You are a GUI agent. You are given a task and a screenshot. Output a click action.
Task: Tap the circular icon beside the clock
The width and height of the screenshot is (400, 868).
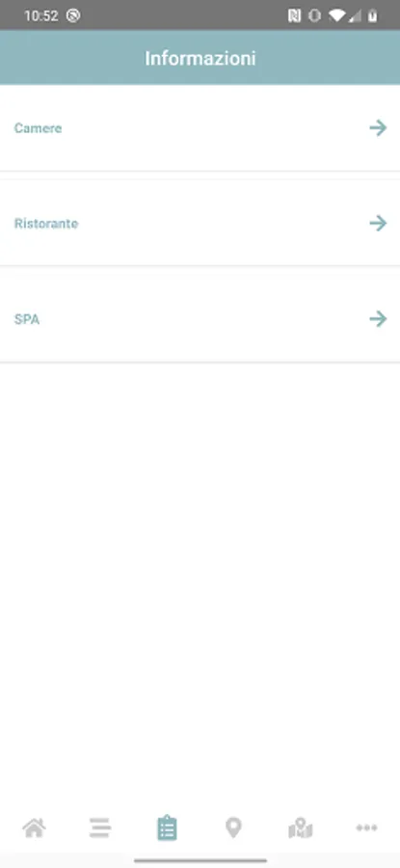click(73, 15)
